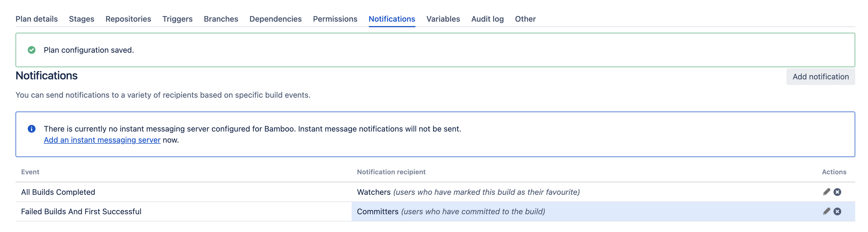Click the blue info icon

32,129
